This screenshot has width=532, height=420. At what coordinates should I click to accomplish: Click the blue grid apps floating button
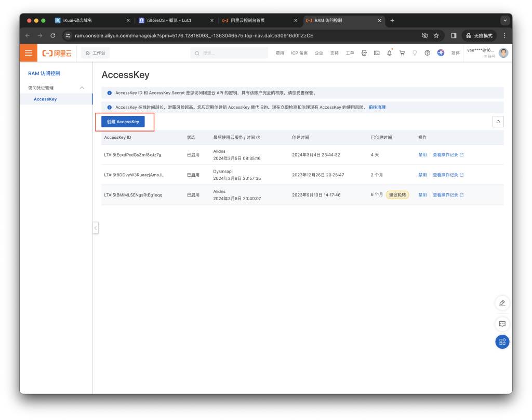[502, 342]
